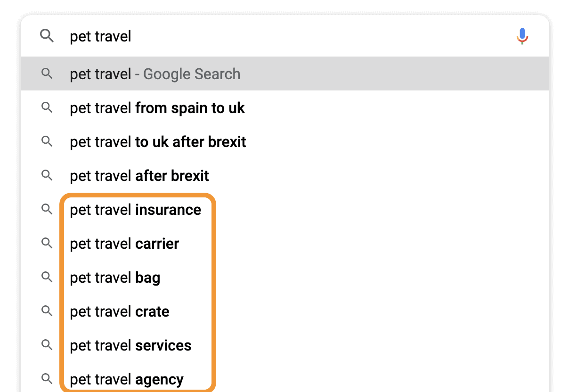Viewport: 569px width, 392px height.
Task: Click the search icon beside 'pet travel insurance'
Action: [x=47, y=210]
